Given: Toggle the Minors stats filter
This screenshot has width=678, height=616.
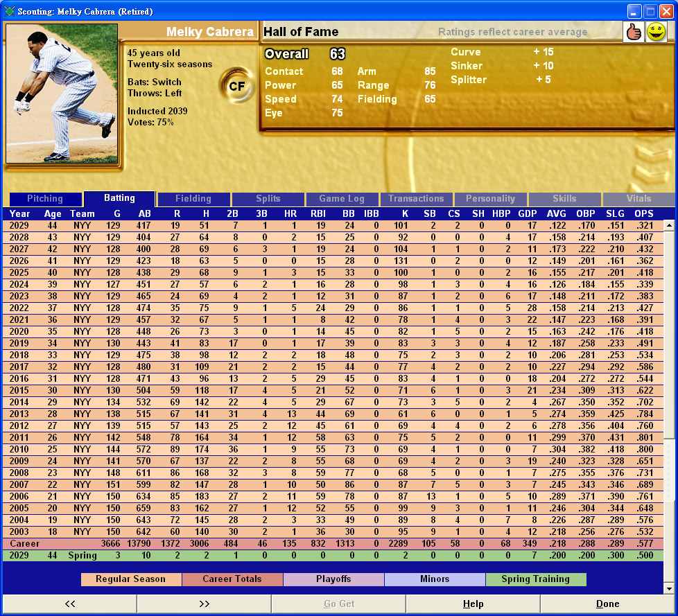Looking at the screenshot, I should click(435, 579).
